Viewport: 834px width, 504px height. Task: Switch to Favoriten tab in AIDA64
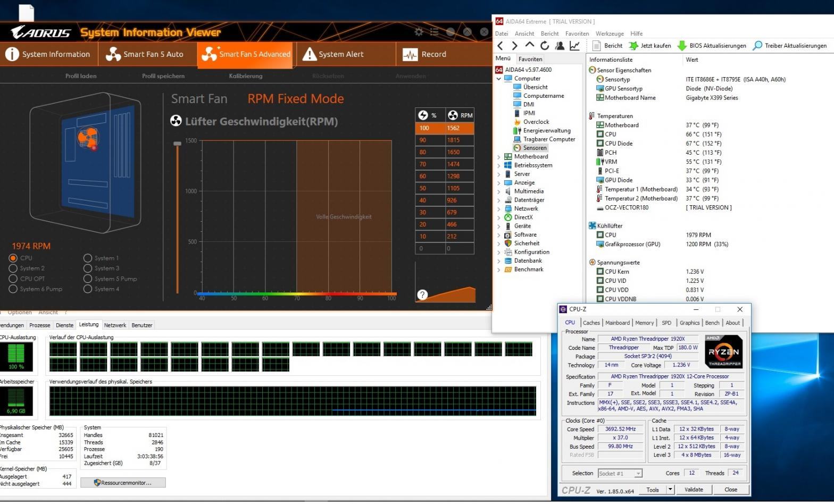pos(530,59)
